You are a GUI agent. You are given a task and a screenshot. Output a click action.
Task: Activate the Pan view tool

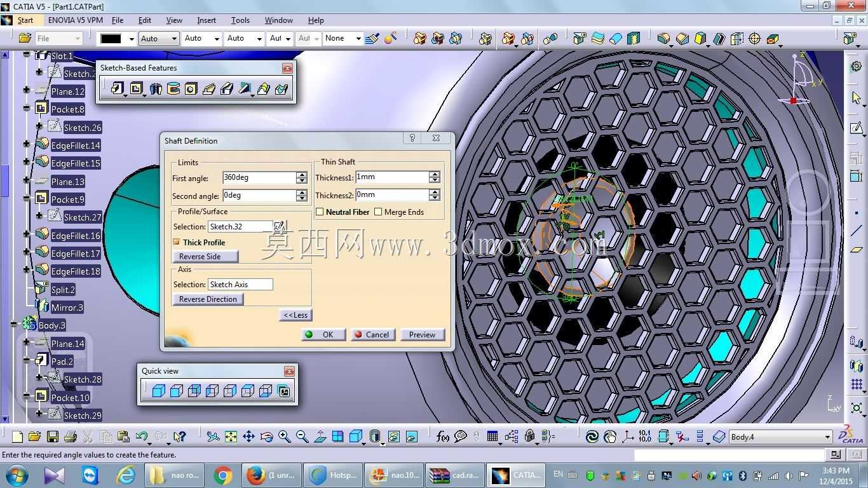[248, 437]
